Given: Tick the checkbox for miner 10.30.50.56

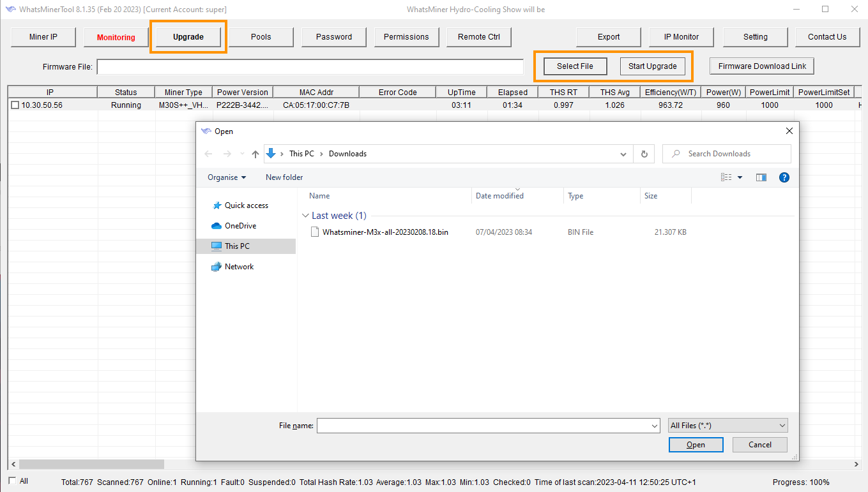Looking at the screenshot, I should coord(15,105).
